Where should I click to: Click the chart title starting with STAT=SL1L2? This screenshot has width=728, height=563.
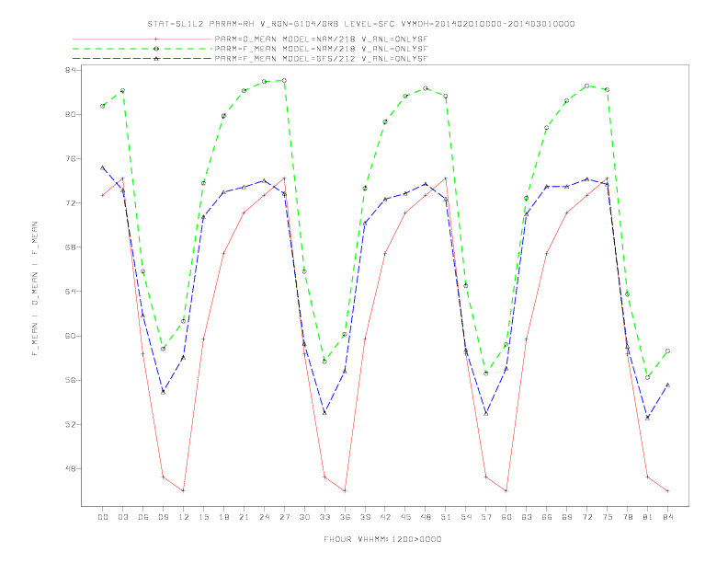pyautogui.click(x=361, y=24)
